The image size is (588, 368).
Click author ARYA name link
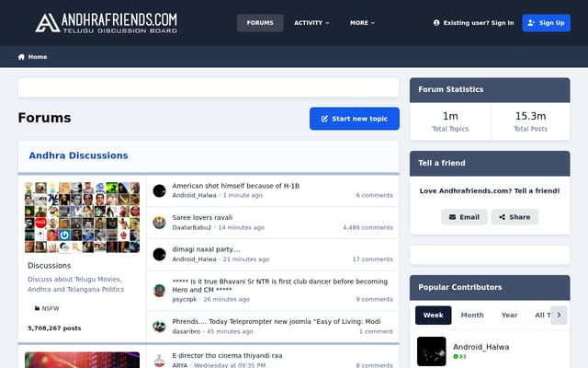pos(180,365)
